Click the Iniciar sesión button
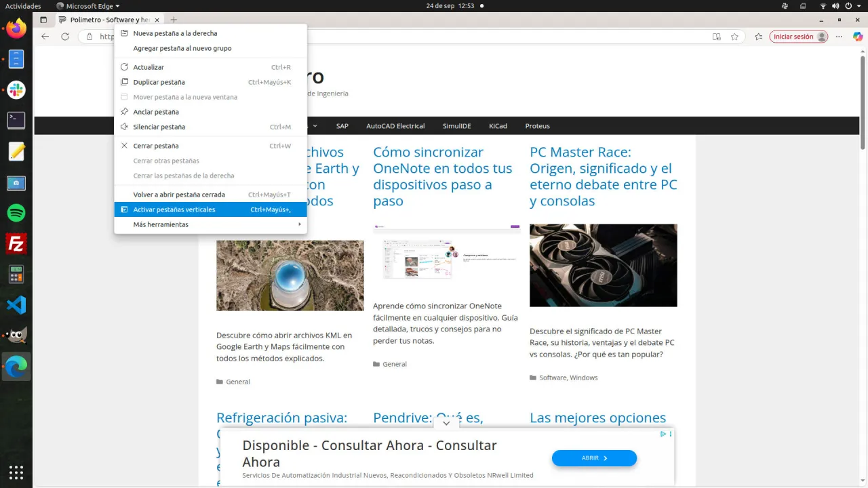Image resolution: width=868 pixels, height=488 pixels. click(798, 37)
